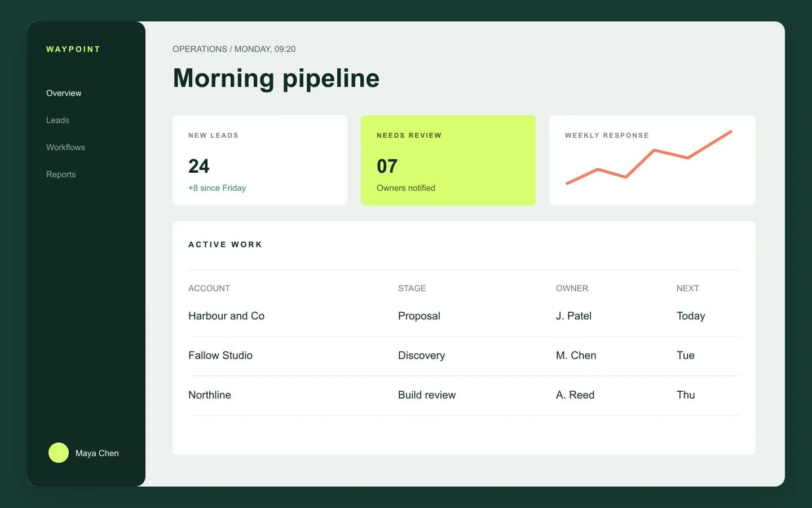Click Maya Chen's round avatar
This screenshot has height=508, width=812.
(x=59, y=453)
